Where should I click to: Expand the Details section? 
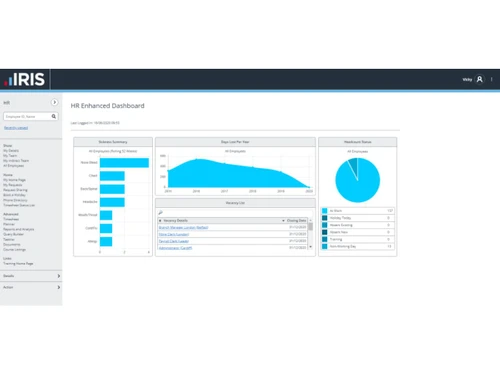point(31,276)
